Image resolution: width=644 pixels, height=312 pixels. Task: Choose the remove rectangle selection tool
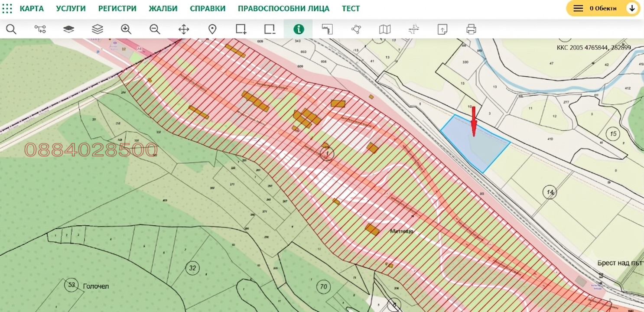[x=270, y=29]
